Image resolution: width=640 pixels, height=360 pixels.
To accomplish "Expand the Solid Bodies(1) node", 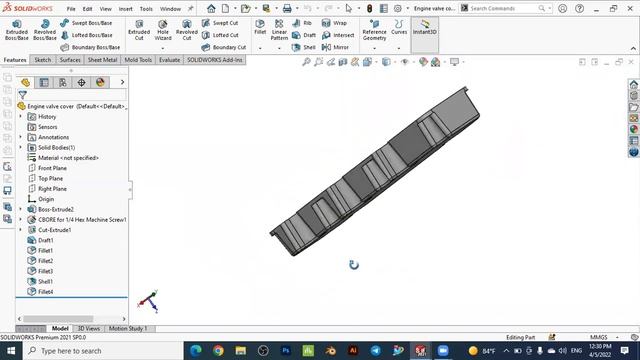I will pyautogui.click(x=20, y=147).
